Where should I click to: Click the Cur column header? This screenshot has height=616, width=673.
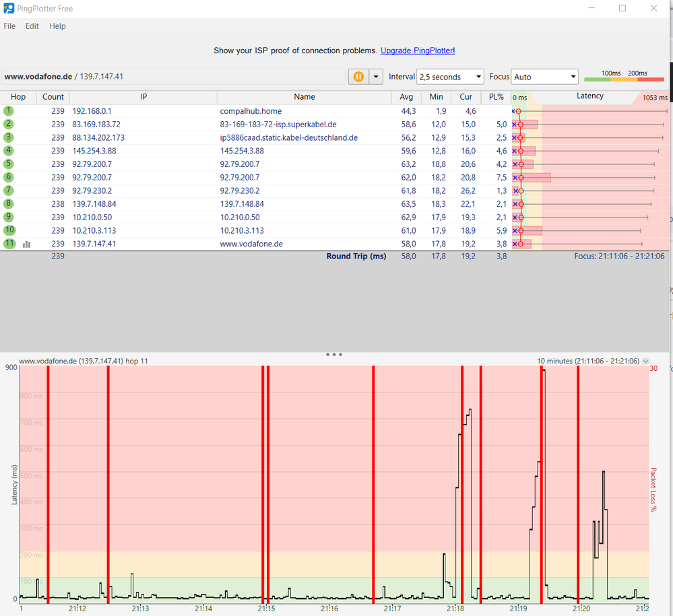466,97
